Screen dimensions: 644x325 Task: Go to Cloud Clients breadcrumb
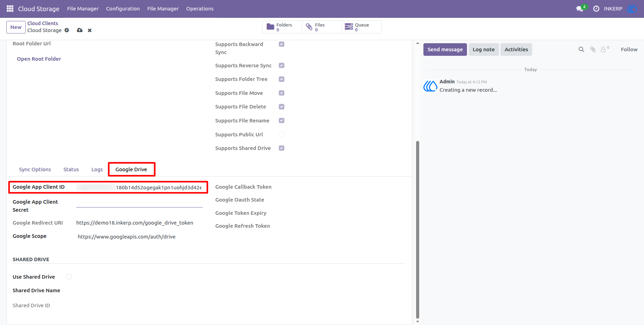pyautogui.click(x=43, y=23)
